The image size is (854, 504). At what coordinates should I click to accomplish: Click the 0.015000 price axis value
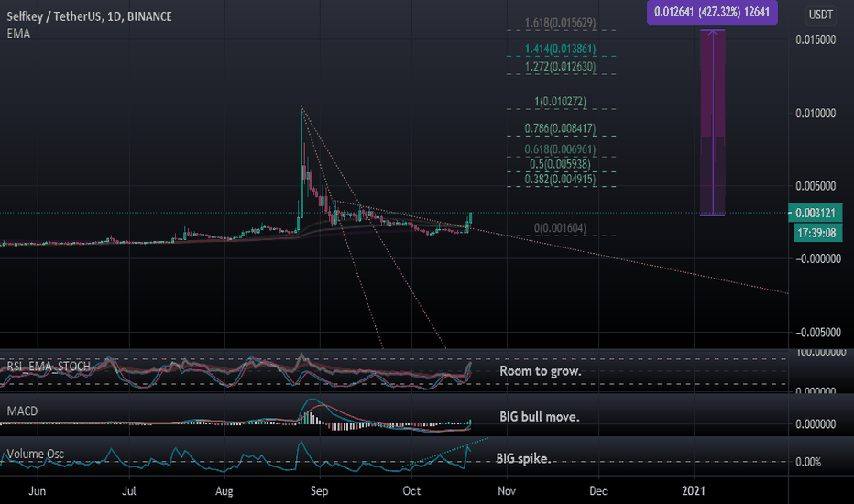[816, 39]
